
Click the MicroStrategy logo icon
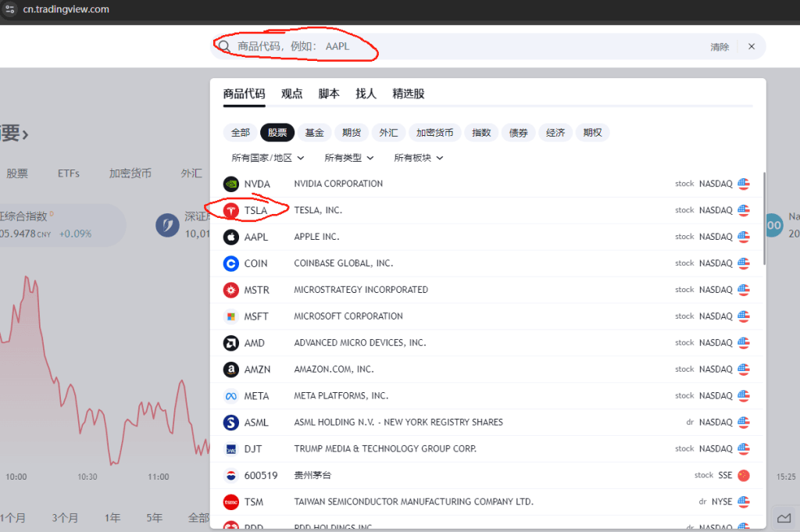(231, 290)
